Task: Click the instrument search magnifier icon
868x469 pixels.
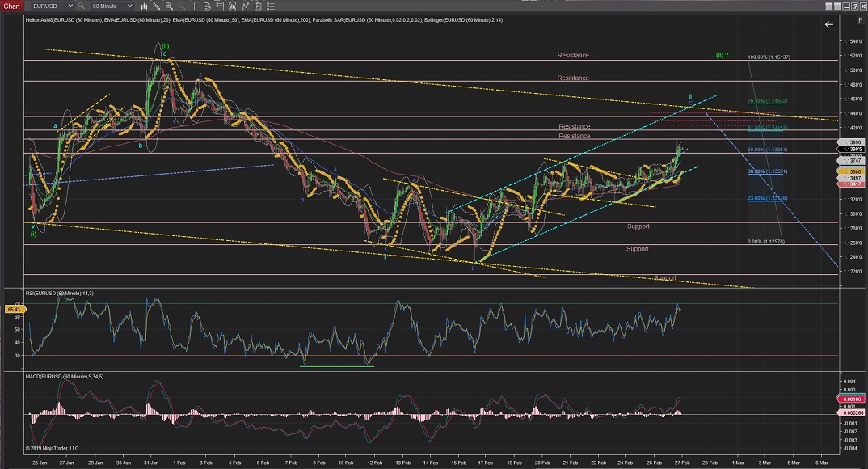Action: coord(82,6)
